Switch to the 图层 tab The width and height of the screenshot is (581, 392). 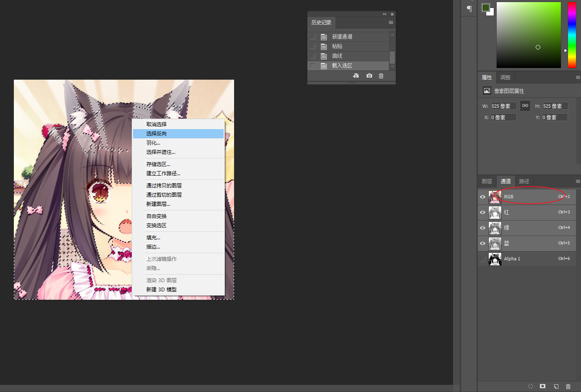(487, 181)
